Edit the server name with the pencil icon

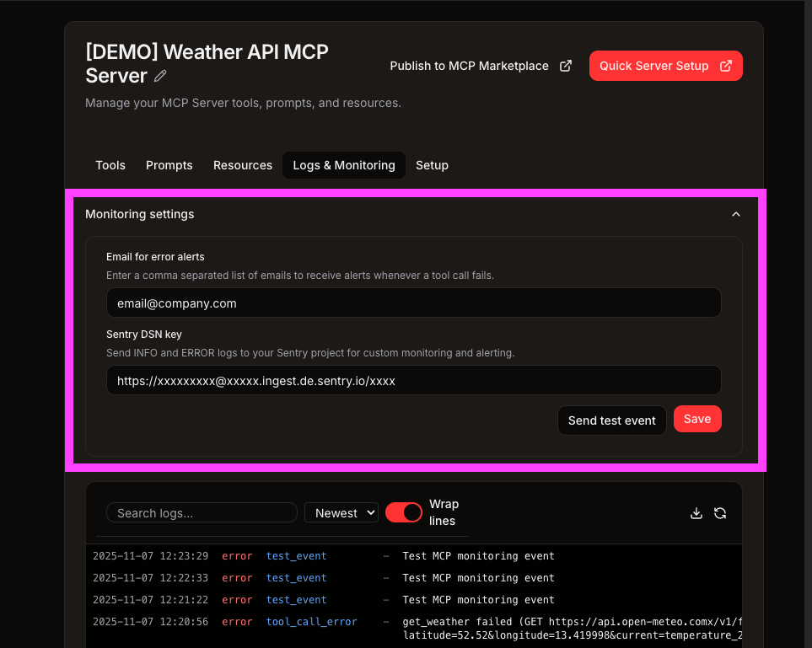coord(160,76)
